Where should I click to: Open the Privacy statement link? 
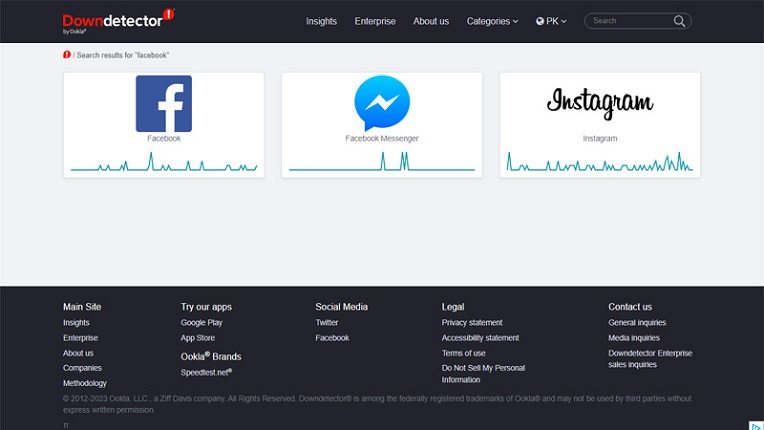tap(472, 323)
